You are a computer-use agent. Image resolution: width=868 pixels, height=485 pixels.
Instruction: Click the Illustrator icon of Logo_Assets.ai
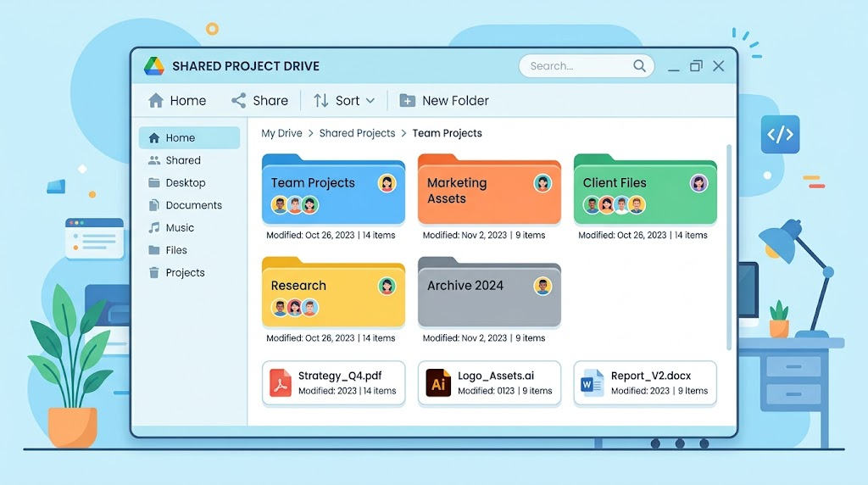(438, 383)
